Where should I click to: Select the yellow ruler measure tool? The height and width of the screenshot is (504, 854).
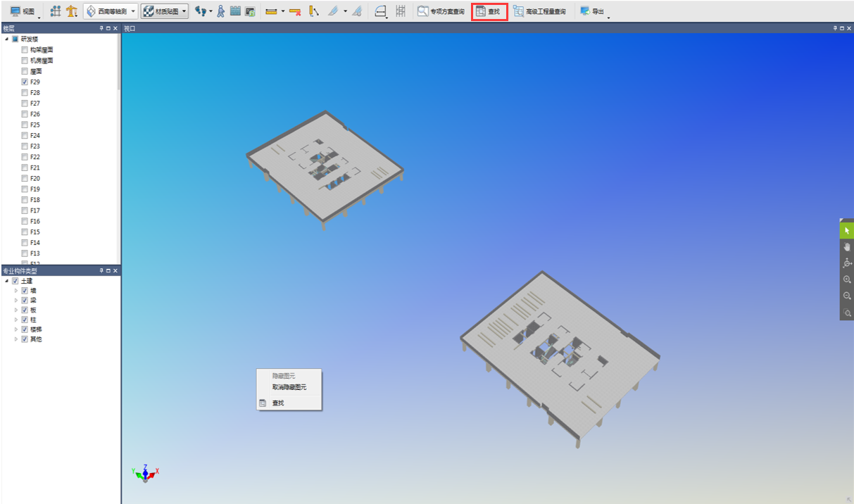coord(271,11)
